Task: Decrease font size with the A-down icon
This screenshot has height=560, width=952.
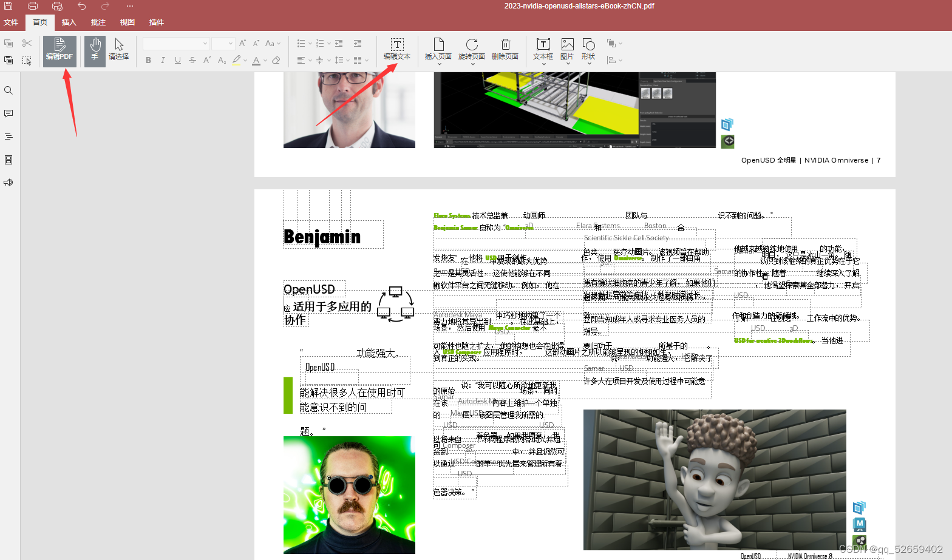Action: 256,43
